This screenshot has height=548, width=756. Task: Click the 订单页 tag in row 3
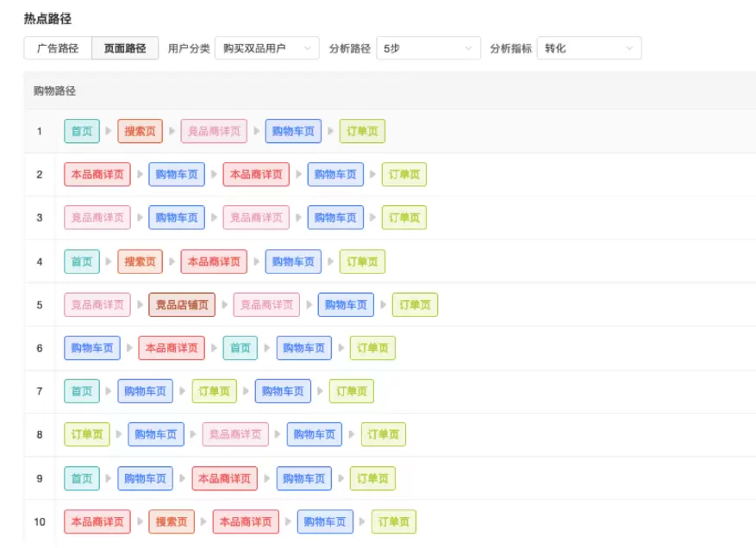point(403,218)
